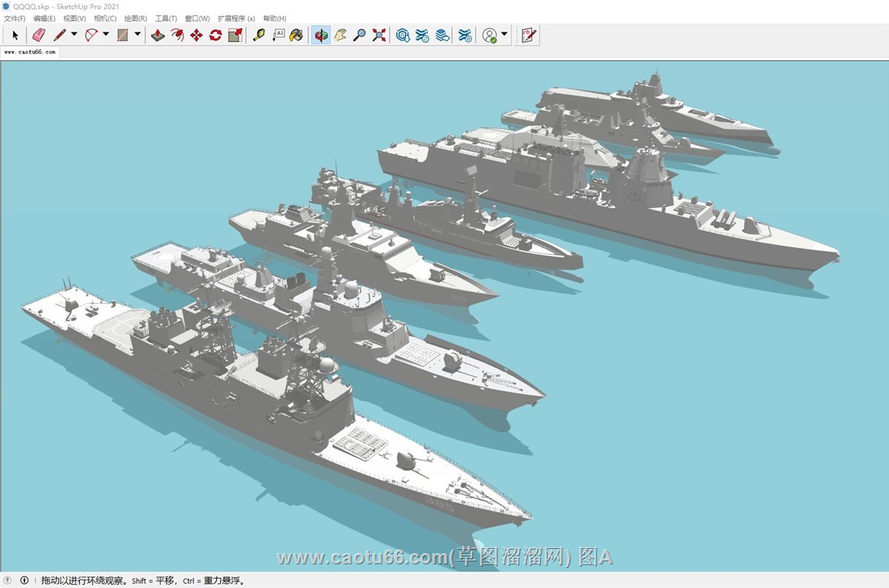Select the Paint Bucket tool
Viewport: 889px width, 588px height.
click(x=296, y=35)
